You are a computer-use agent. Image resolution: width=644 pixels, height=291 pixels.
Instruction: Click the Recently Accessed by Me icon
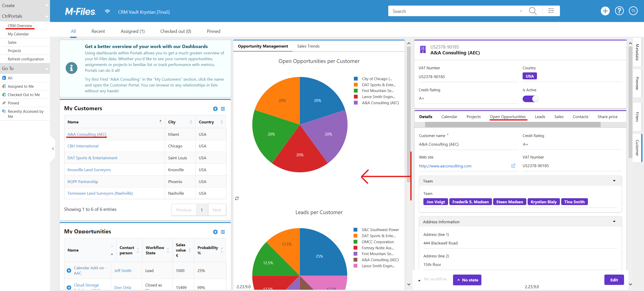pyautogui.click(x=4, y=111)
